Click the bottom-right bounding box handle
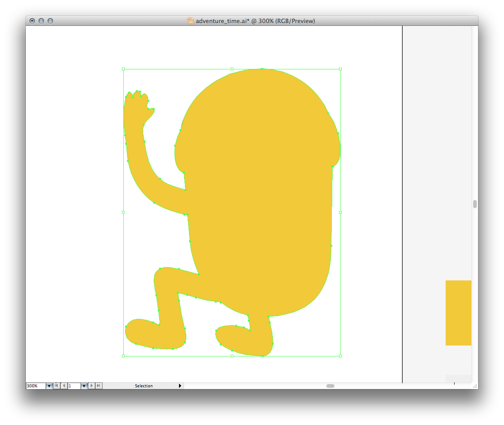This screenshot has height=425, width=504. click(340, 356)
